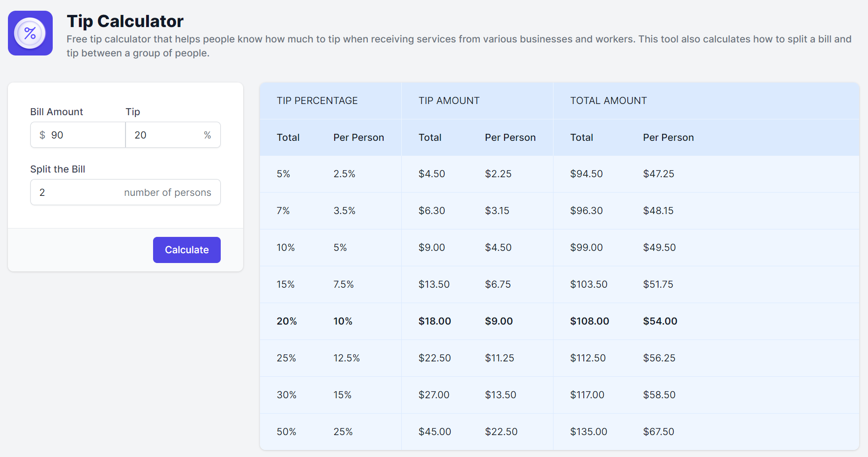This screenshot has height=457, width=868.
Task: Click the TIP PERCENTAGE column header
Action: pos(317,101)
